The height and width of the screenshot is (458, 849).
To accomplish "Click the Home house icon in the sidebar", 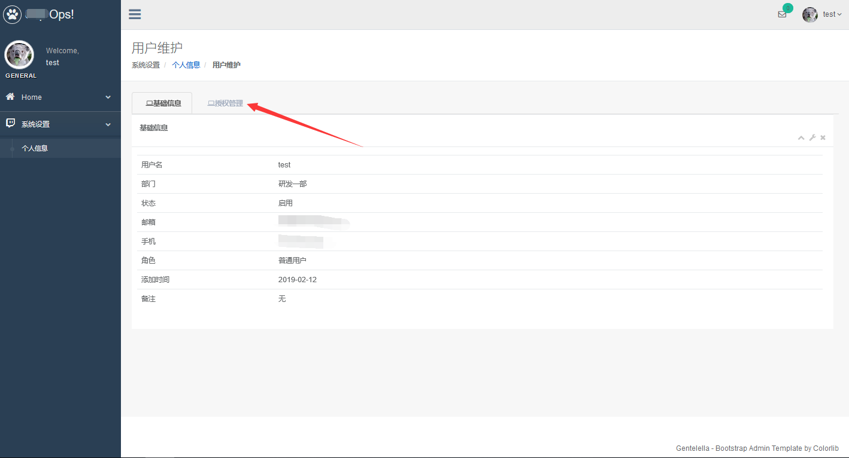I will click(x=11, y=97).
